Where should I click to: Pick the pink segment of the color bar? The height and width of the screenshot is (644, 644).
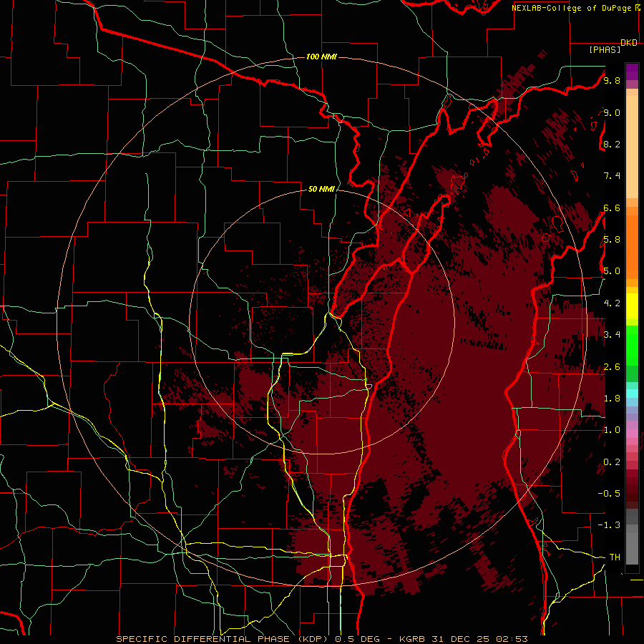point(632,434)
